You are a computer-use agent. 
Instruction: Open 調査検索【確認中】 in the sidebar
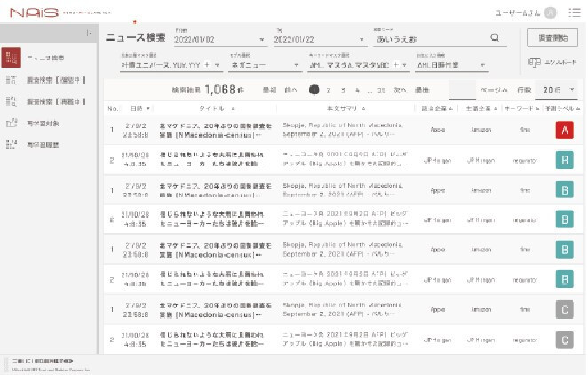(56, 79)
